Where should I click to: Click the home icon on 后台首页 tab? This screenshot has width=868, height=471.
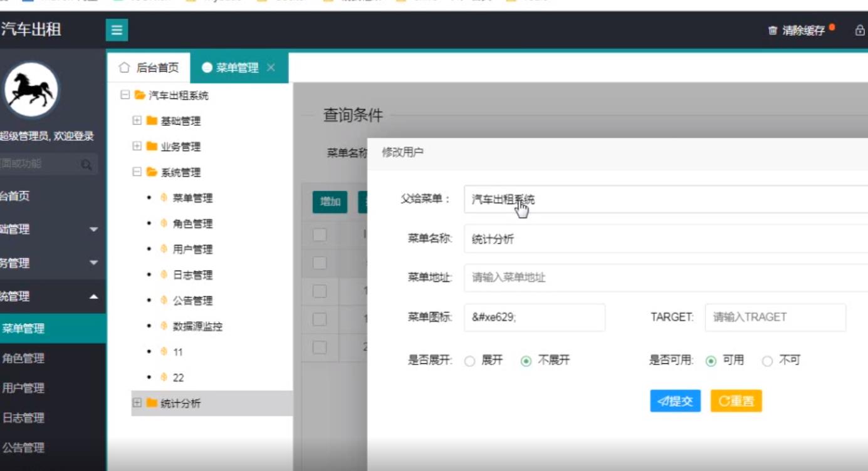click(124, 67)
